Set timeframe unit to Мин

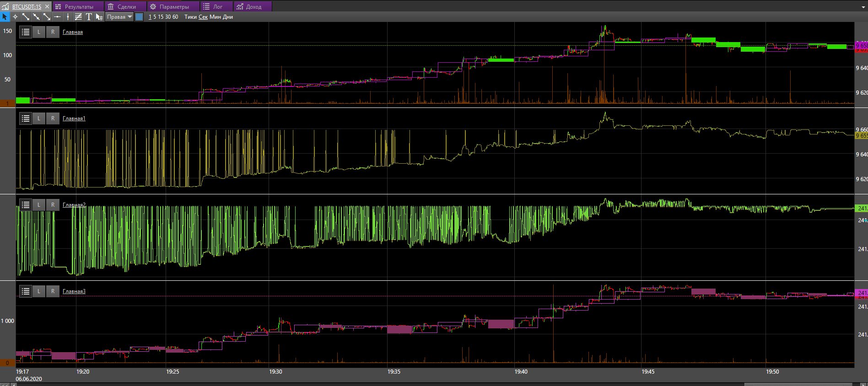[x=215, y=17]
